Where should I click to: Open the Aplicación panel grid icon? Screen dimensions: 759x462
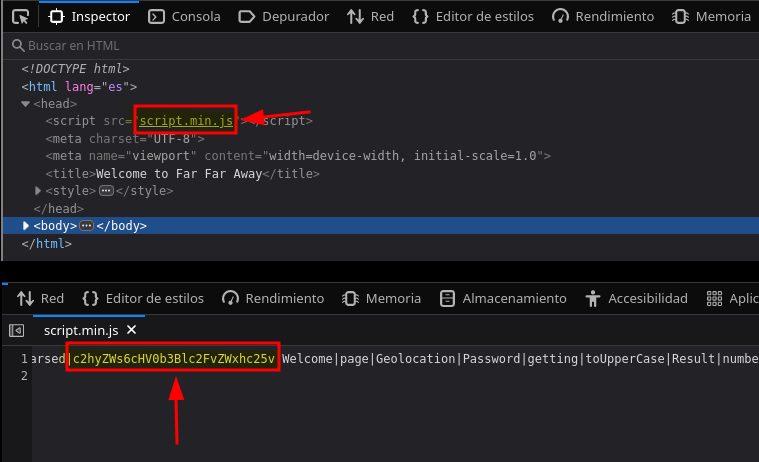714,298
